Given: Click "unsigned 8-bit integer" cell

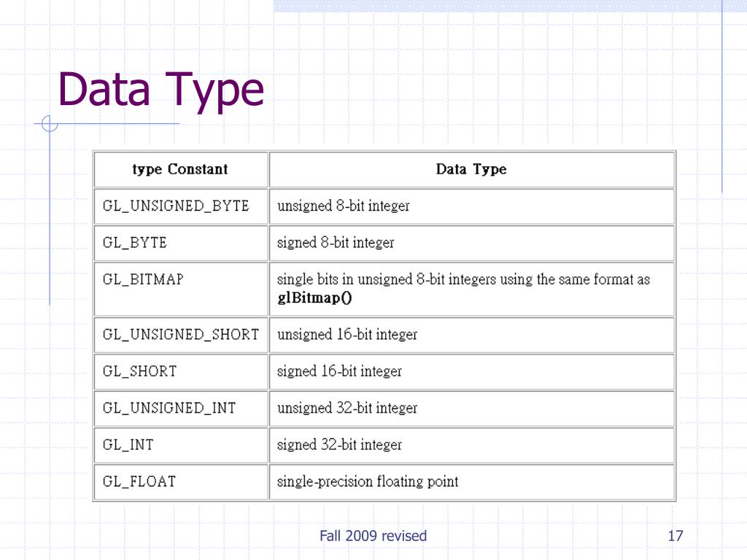Looking at the screenshot, I should point(472,206).
